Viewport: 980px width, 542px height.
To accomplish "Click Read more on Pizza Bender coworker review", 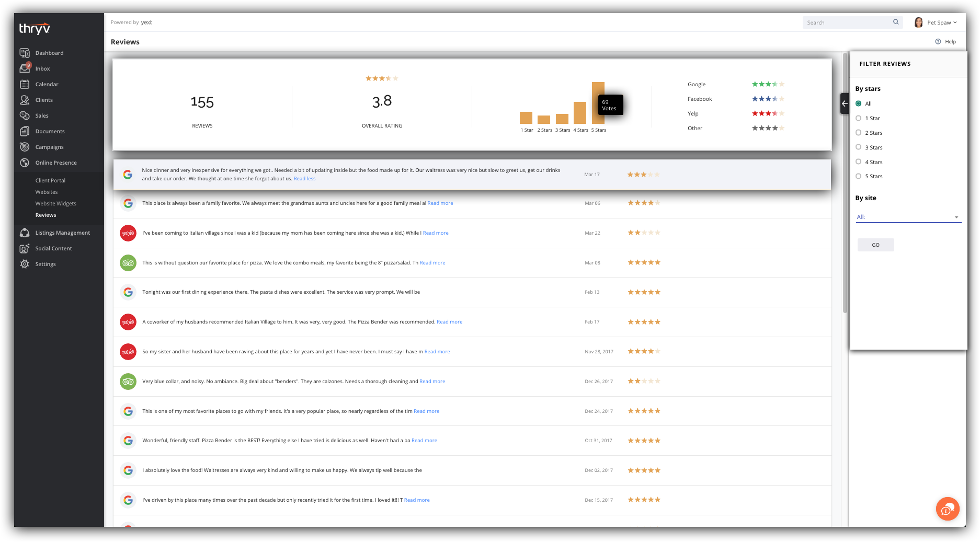I will [450, 322].
